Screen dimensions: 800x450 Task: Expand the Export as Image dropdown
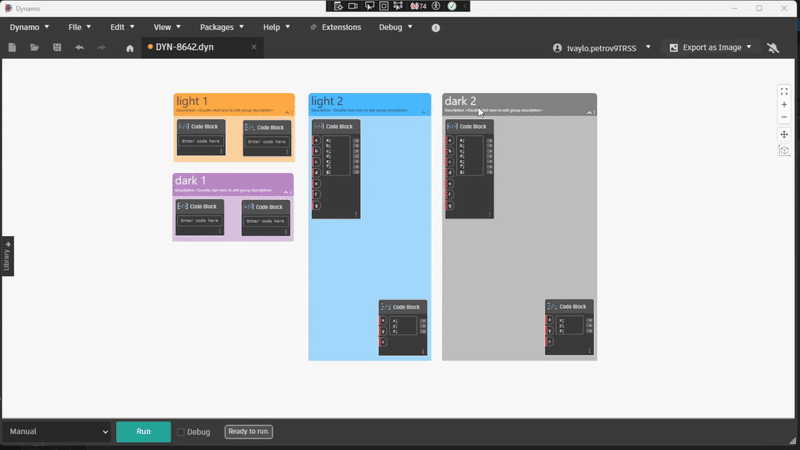748,47
